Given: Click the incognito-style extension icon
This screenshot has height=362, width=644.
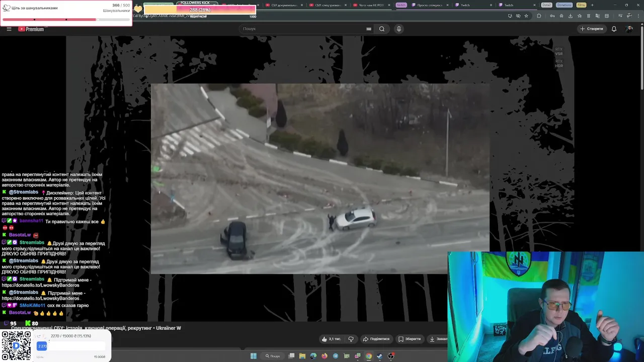Looking at the screenshot, I should [x=561, y=16].
